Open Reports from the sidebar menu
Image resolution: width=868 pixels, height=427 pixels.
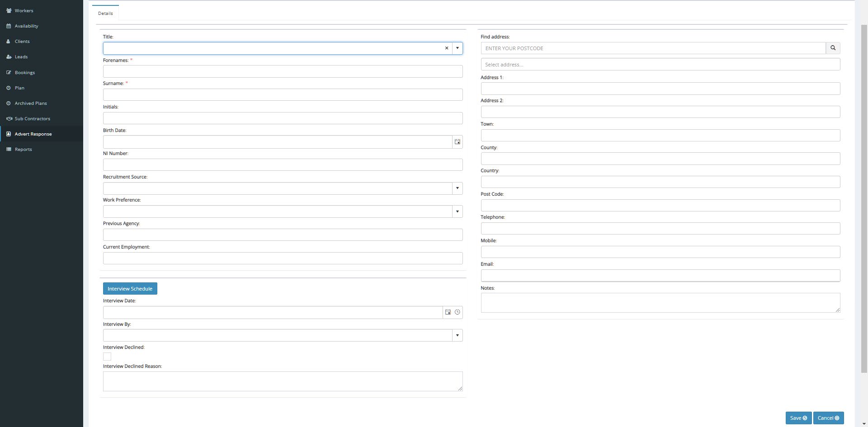23,150
